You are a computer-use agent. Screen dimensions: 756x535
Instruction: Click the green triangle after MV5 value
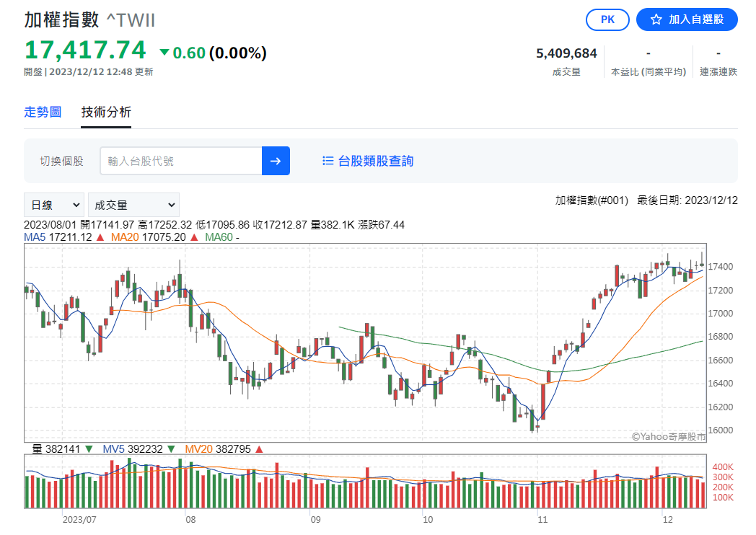tap(172, 448)
